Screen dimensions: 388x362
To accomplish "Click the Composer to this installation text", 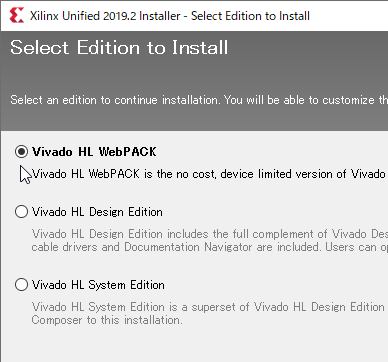I will pyautogui.click(x=107, y=320).
